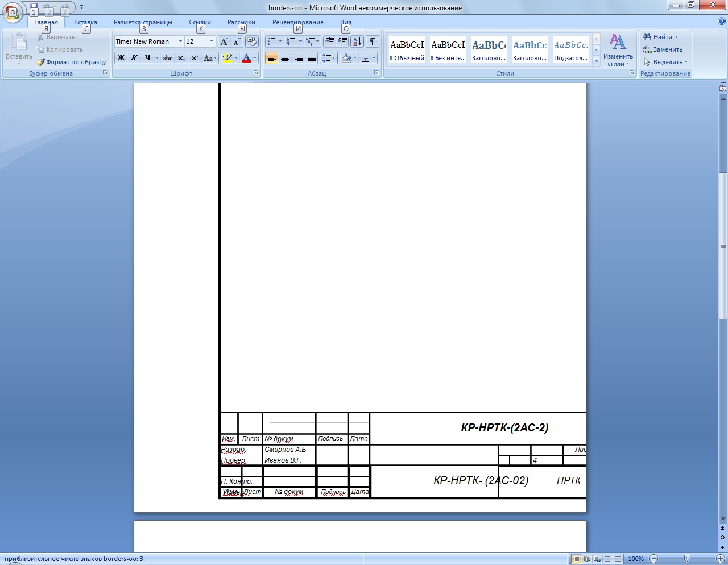Image resolution: width=728 pixels, height=565 pixels.
Task: Apply subscript formatting
Action: click(181, 58)
